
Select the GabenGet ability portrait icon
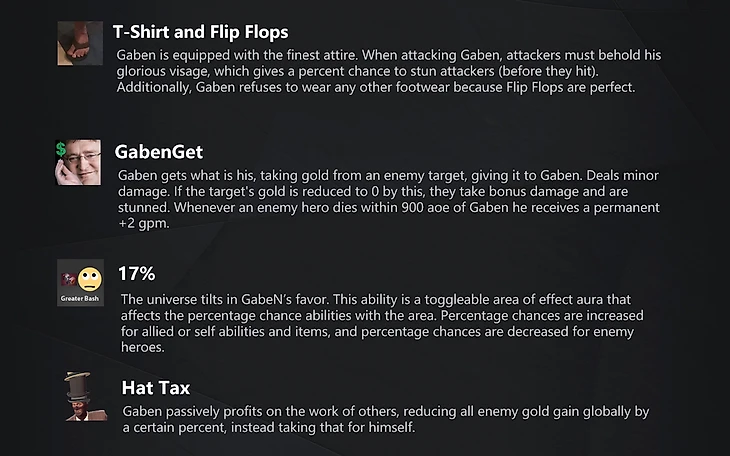(x=78, y=163)
